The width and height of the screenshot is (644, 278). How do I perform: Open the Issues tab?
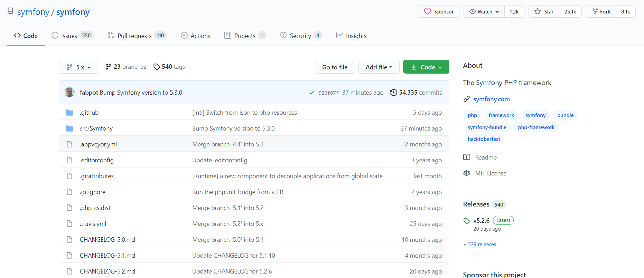click(x=73, y=36)
